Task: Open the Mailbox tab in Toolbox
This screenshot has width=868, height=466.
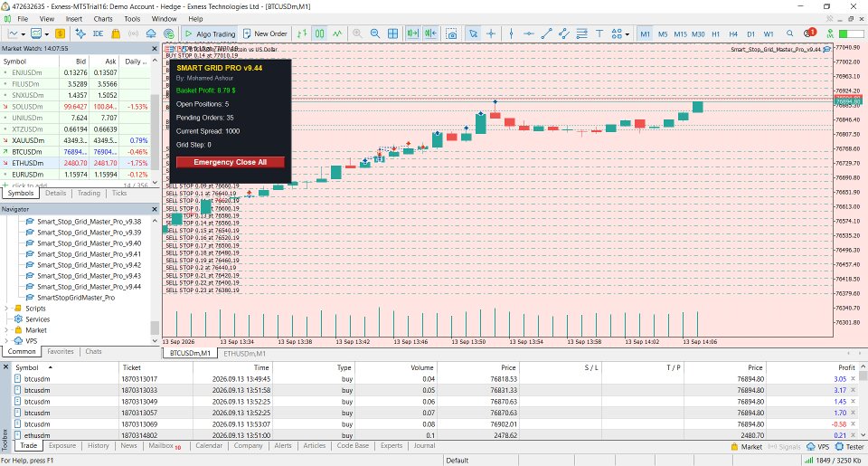Action: 165,445
